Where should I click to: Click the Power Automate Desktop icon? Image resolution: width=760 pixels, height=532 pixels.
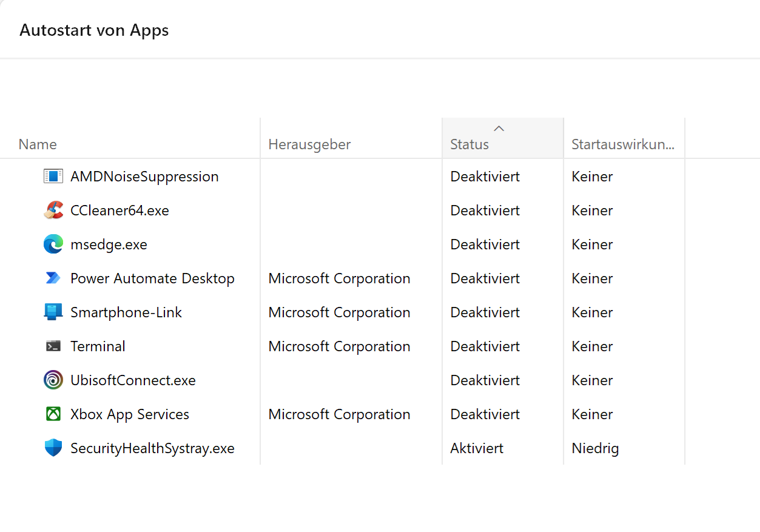53,278
